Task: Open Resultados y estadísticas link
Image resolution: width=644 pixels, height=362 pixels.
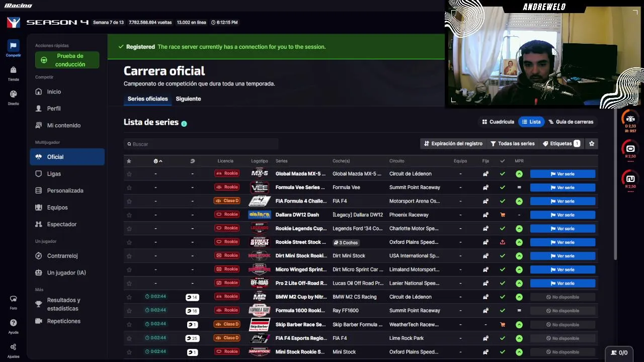Action: point(67,304)
